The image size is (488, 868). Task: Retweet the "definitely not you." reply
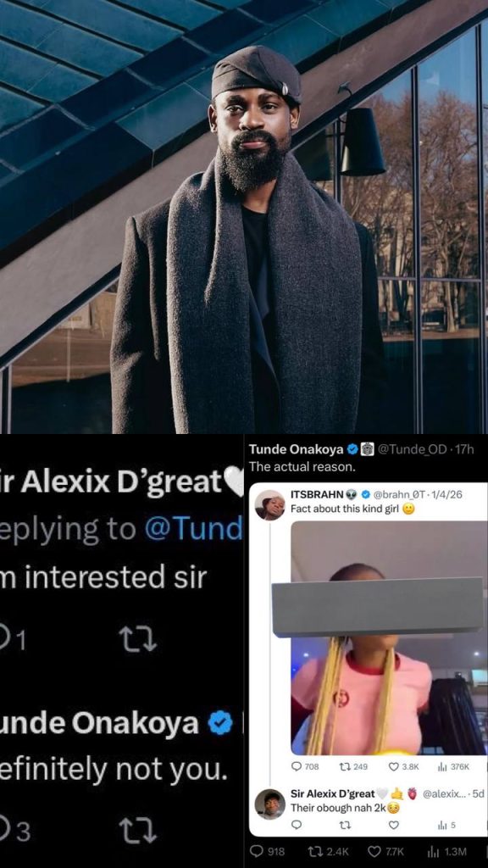pyautogui.click(x=138, y=831)
